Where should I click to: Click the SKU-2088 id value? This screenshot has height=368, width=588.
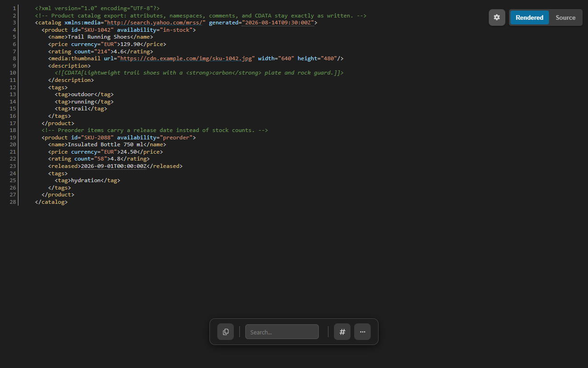click(x=97, y=138)
